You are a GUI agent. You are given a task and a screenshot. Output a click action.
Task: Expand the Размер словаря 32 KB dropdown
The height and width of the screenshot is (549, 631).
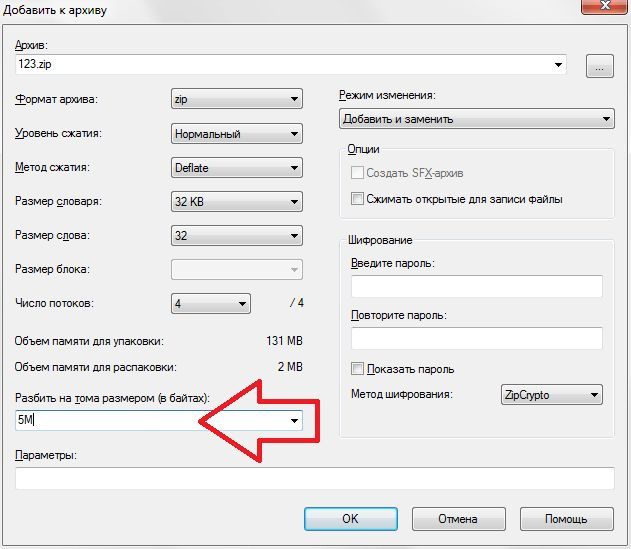[237, 201]
